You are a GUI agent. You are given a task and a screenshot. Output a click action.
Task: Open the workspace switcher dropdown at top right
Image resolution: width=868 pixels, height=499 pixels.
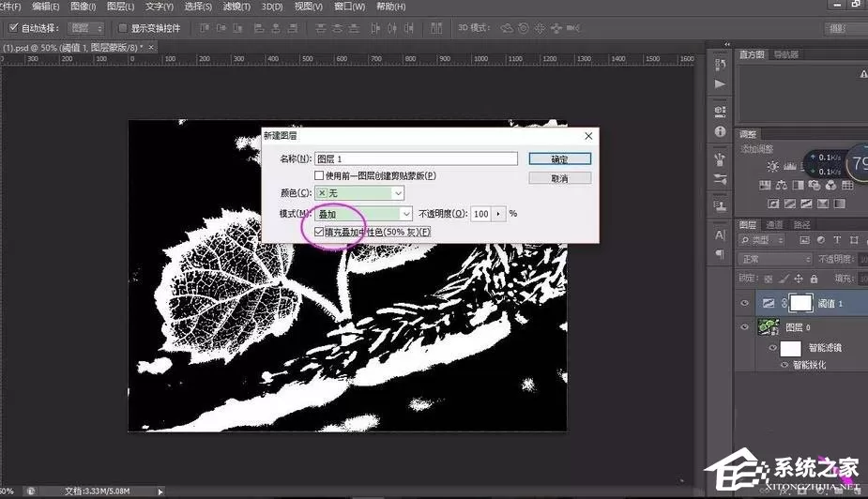[845, 27]
